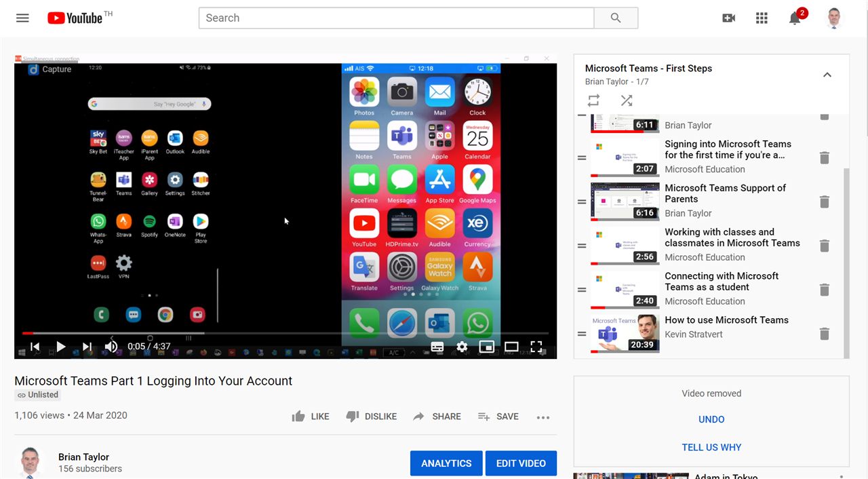
Task: Remove 'How to use Microsoft Teams' from playlist
Action: (x=825, y=334)
